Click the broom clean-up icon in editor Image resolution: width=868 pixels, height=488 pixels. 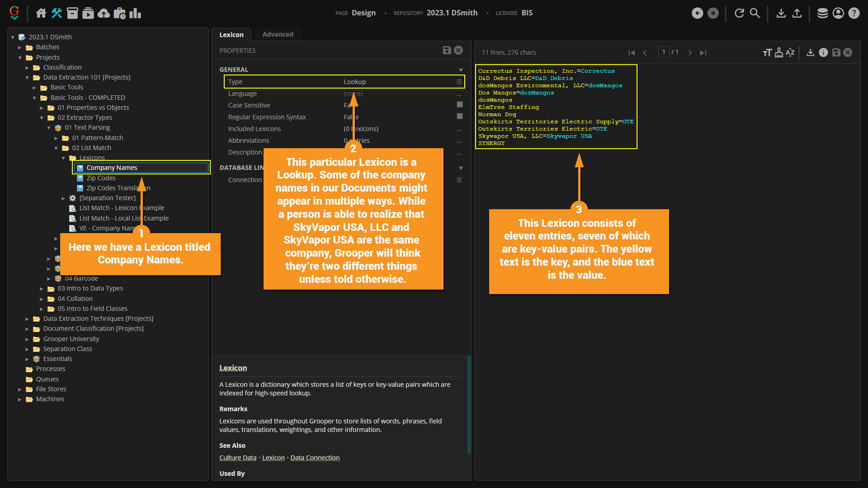[778, 52]
